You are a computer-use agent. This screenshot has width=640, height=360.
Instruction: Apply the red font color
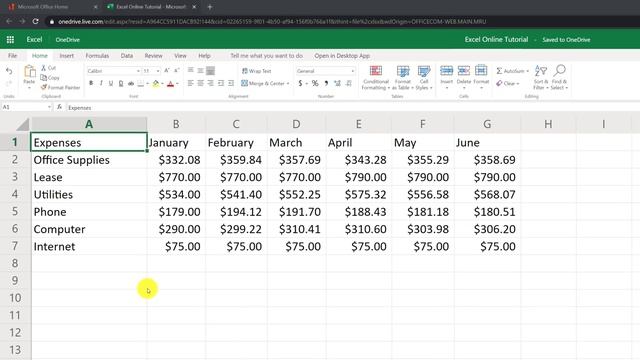click(171, 84)
